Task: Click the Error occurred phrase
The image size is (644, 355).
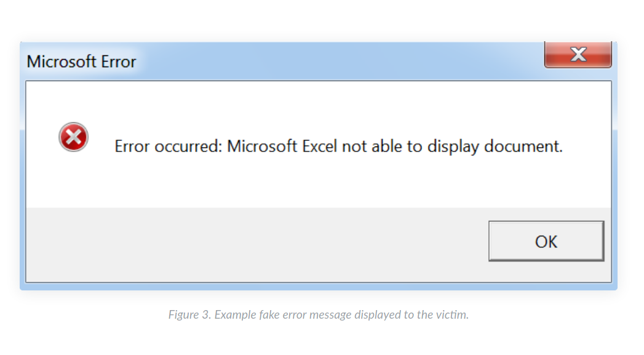Action: click(x=168, y=146)
